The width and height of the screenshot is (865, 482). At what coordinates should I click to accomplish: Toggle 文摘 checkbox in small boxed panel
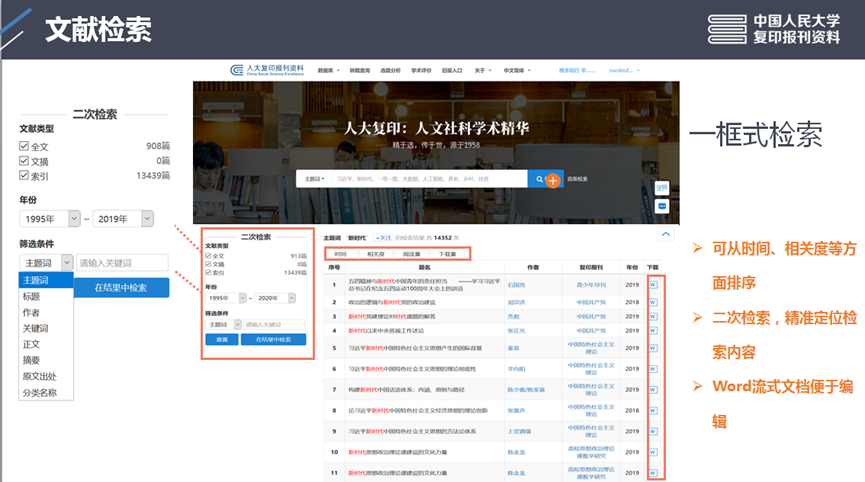208,264
